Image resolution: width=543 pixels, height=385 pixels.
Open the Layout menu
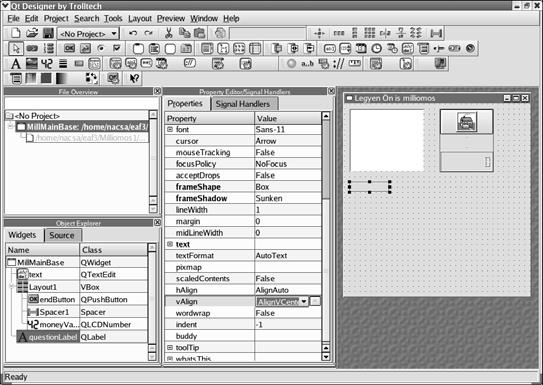(140, 18)
